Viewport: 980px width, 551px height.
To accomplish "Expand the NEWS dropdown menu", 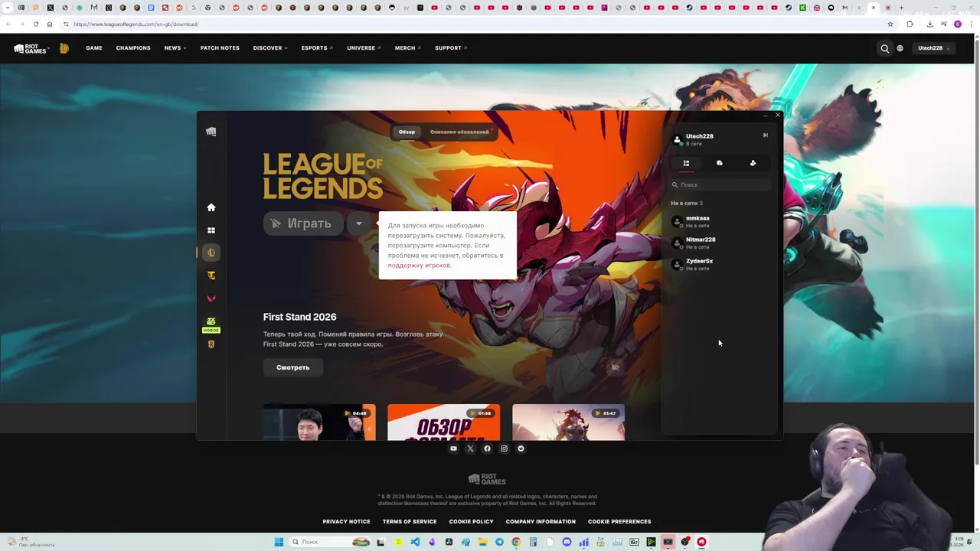I will pyautogui.click(x=175, y=48).
